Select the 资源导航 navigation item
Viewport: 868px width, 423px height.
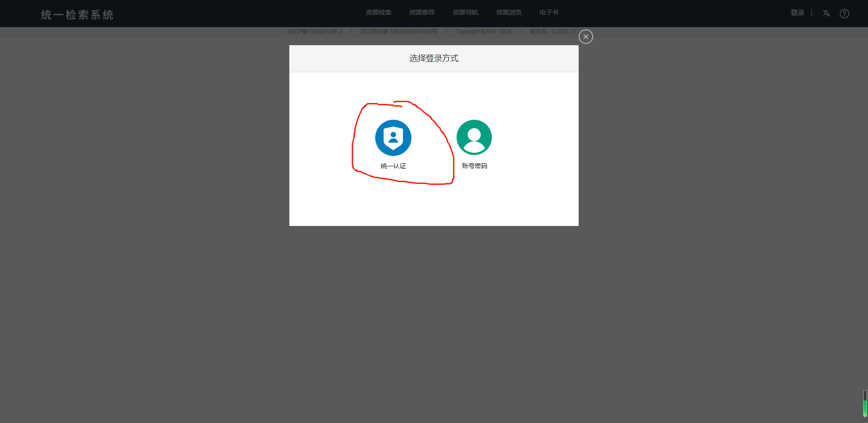pos(465,13)
